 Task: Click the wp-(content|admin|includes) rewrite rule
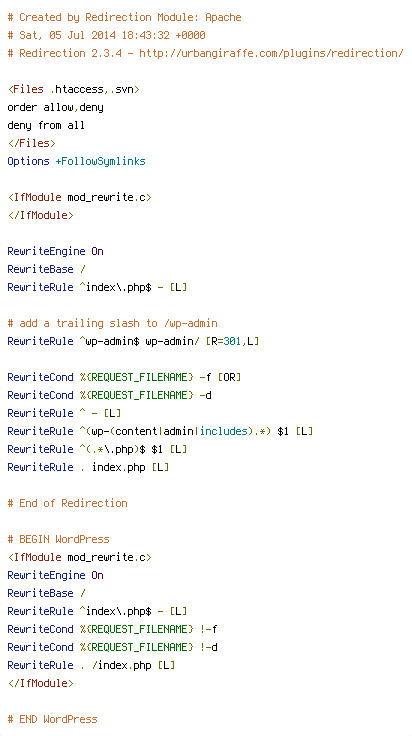(x=160, y=431)
